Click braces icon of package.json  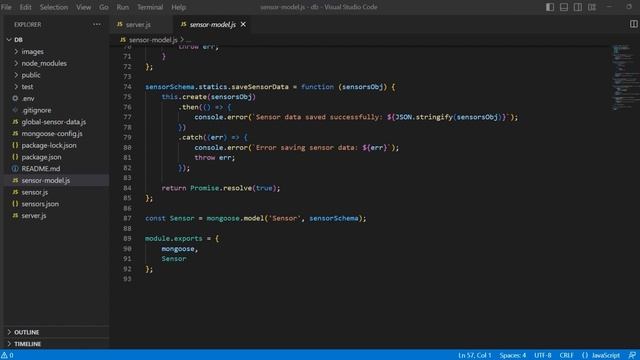tap(15, 157)
